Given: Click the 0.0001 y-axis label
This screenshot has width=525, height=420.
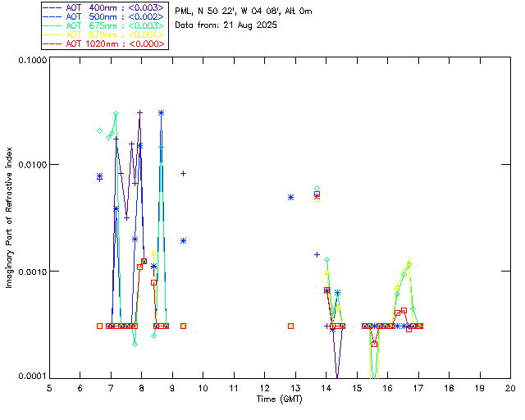Looking at the screenshot, I should click(x=32, y=377).
